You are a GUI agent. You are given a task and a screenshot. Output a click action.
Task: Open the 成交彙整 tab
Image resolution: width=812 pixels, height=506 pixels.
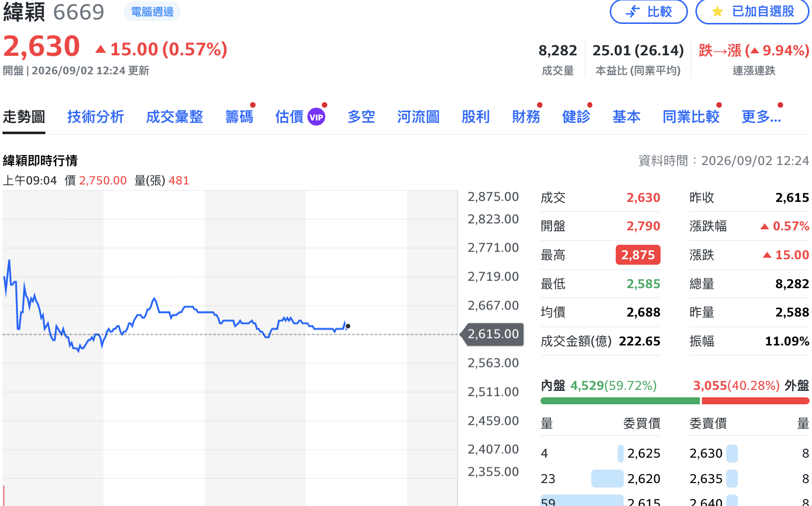click(x=174, y=117)
